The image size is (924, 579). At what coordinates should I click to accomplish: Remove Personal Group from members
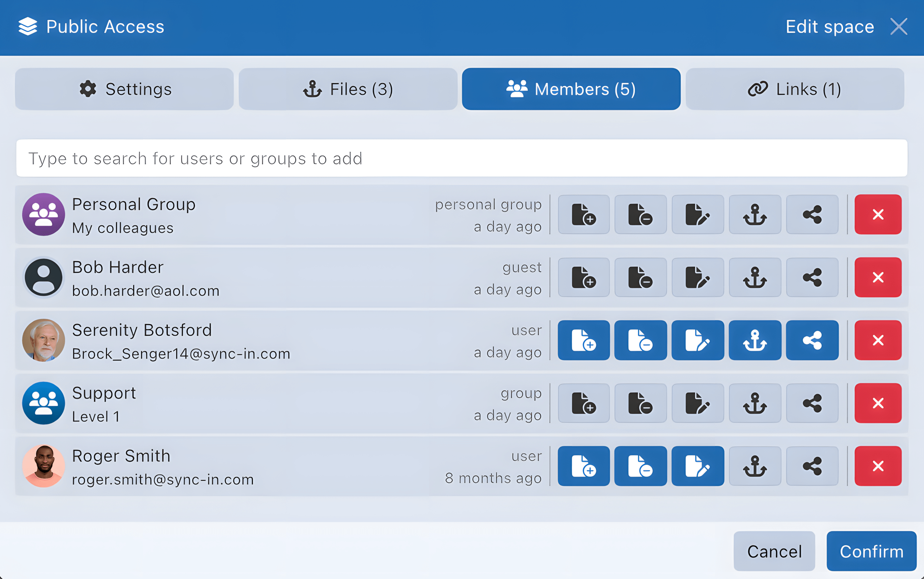point(878,214)
